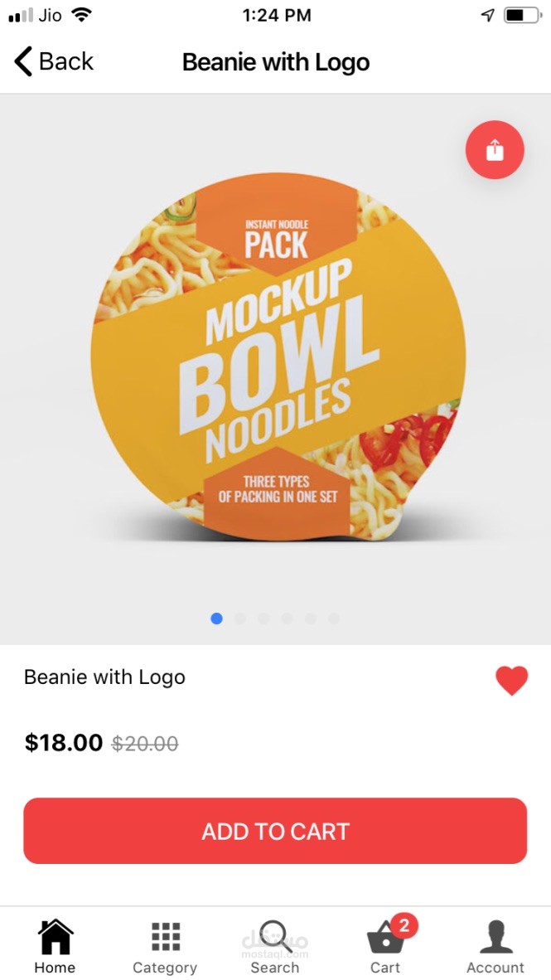Select the first blue carousel dot
551x980 pixels.
(x=217, y=619)
